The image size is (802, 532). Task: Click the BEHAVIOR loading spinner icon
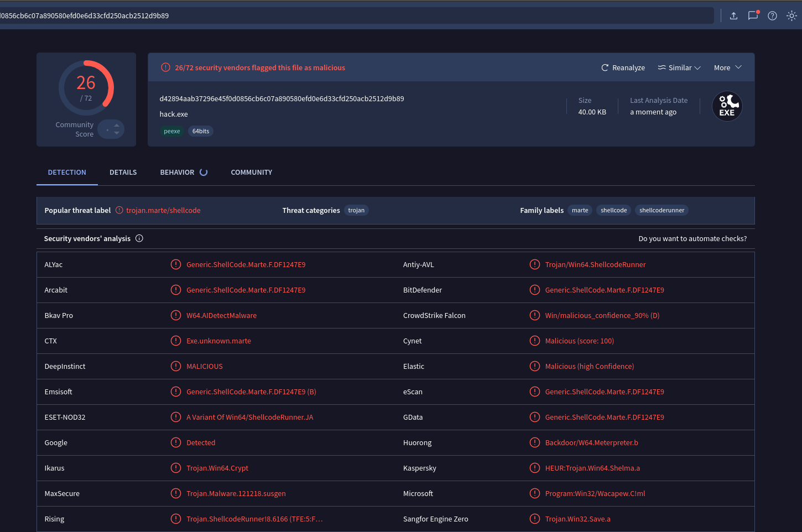pos(204,173)
